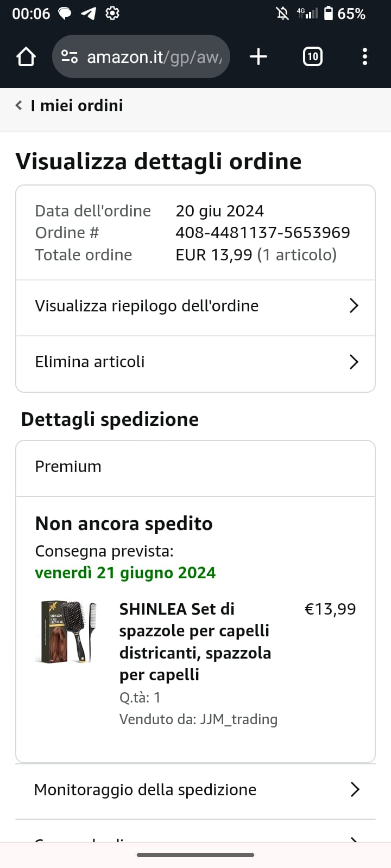Tap the bottom navigation gesture bar

pyautogui.click(x=195, y=855)
